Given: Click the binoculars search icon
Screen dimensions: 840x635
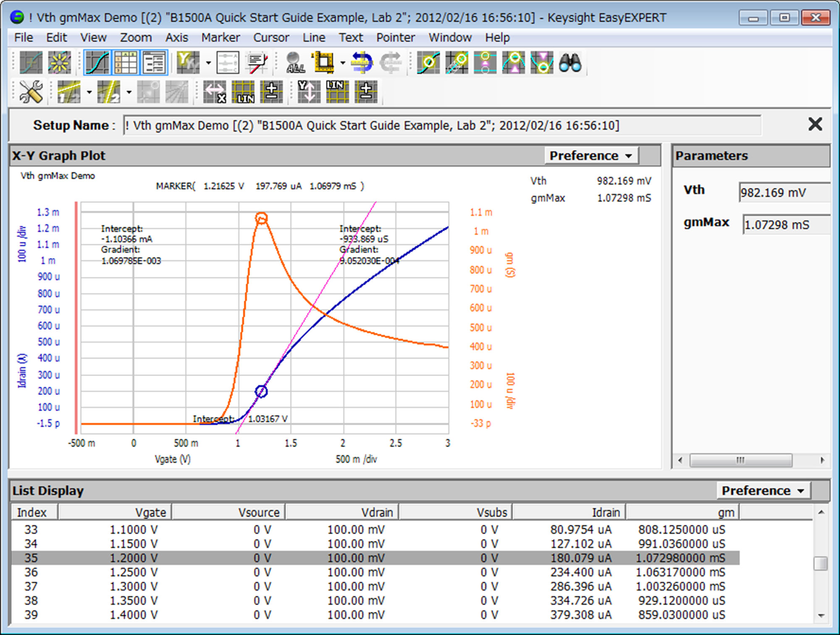Looking at the screenshot, I should (570, 63).
